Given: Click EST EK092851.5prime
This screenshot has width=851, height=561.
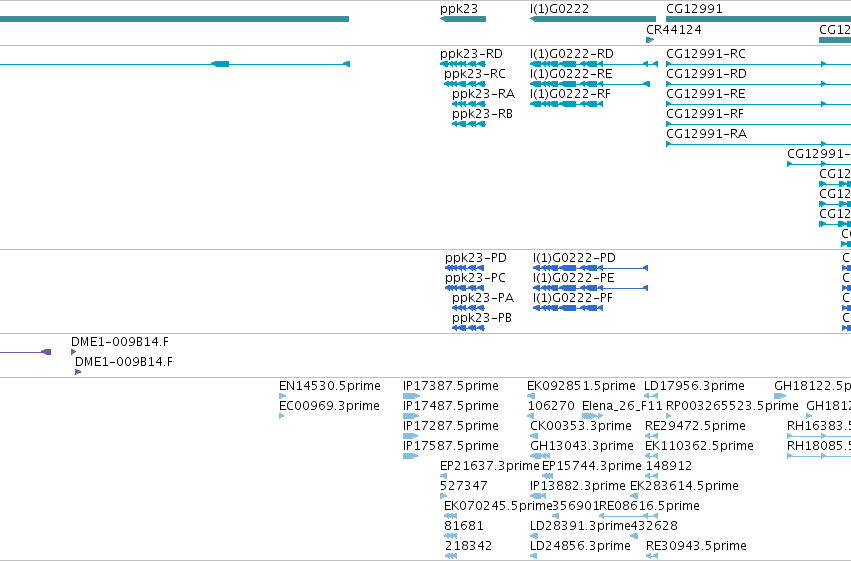Looking at the screenshot, I should click(581, 386).
